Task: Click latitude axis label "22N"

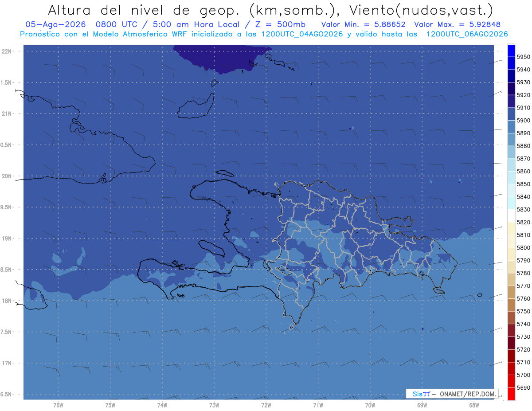Action: click(7, 51)
